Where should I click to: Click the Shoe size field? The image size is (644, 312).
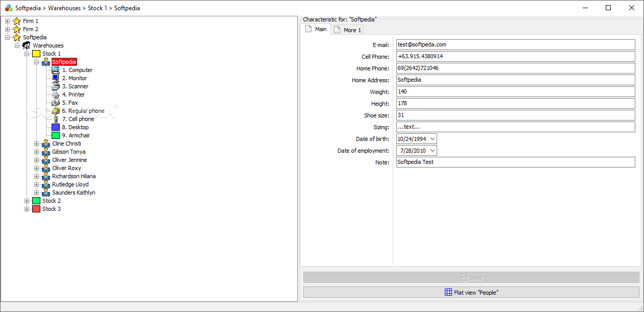coord(515,115)
